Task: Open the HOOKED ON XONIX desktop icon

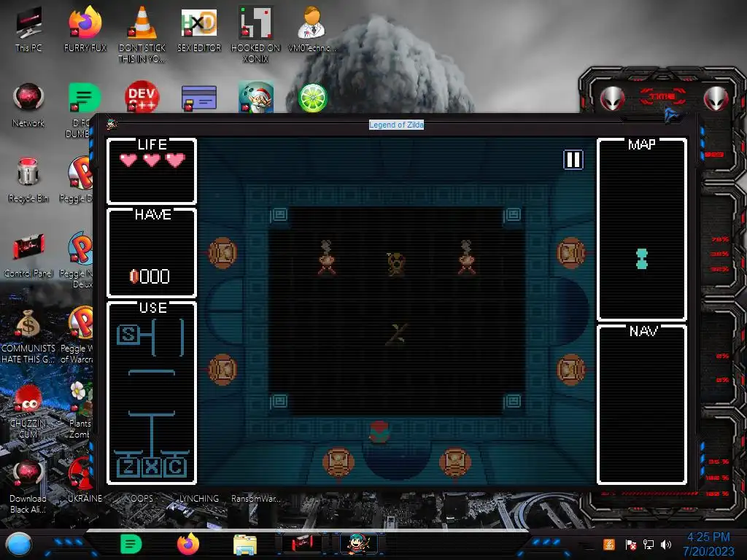Action: pyautogui.click(x=256, y=34)
